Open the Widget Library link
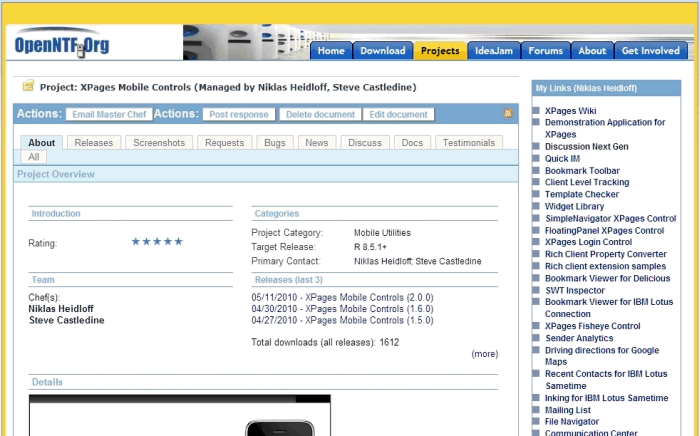 click(x=574, y=206)
